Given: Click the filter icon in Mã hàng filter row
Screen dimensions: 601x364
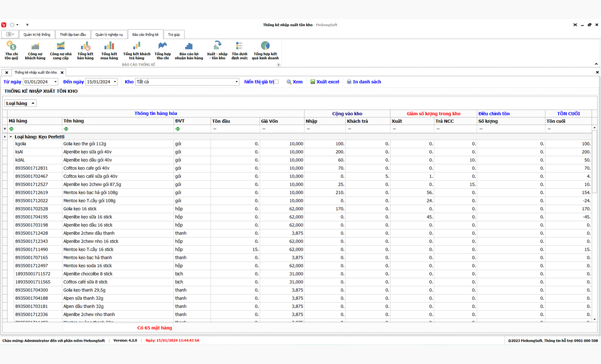Looking at the screenshot, I should click(x=11, y=129).
